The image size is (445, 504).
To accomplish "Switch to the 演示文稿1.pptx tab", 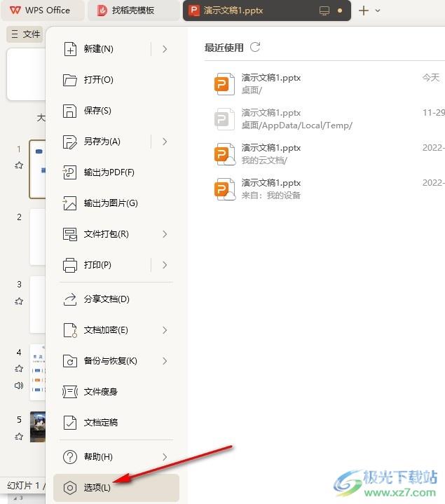I will [x=267, y=11].
